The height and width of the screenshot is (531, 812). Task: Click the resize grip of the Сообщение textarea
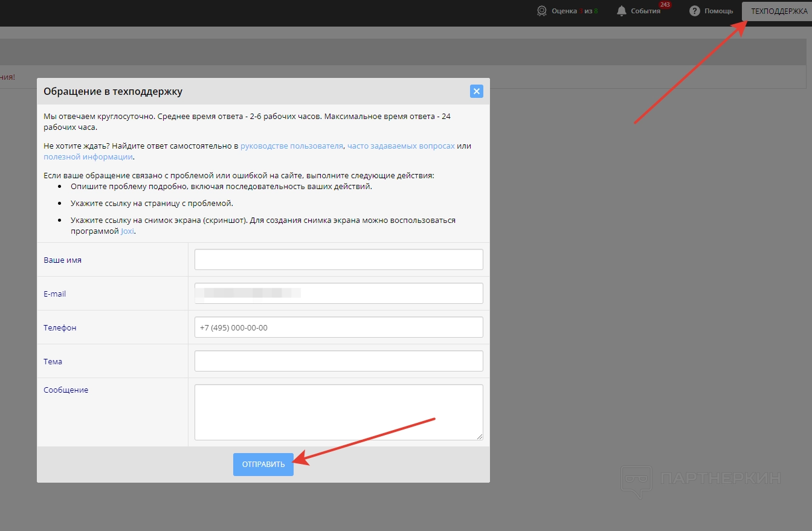click(480, 437)
